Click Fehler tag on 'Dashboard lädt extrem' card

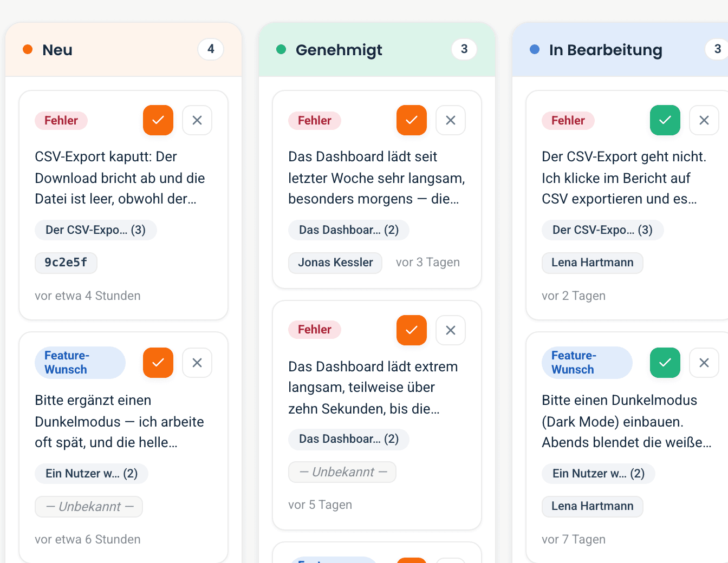coord(315,329)
